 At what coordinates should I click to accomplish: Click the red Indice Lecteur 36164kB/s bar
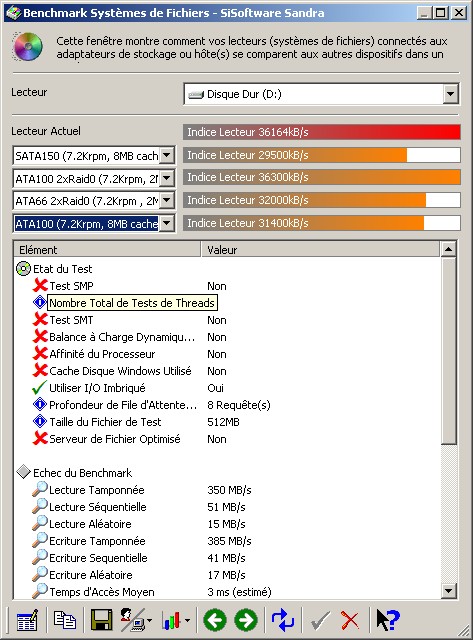pyautogui.click(x=322, y=132)
